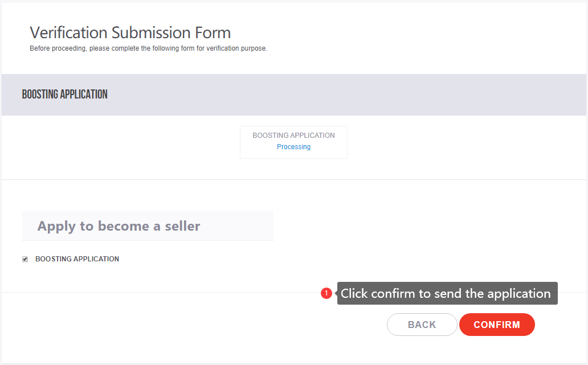
Task: Click the tooltip's small left pointer arrow
Action: pos(336,293)
